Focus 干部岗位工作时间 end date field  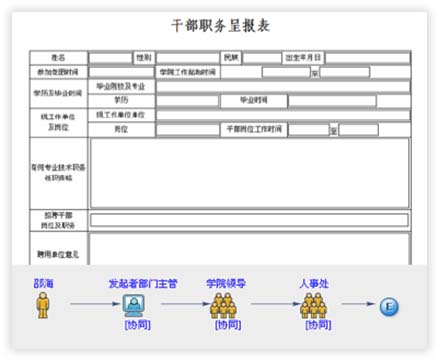[x=358, y=129]
